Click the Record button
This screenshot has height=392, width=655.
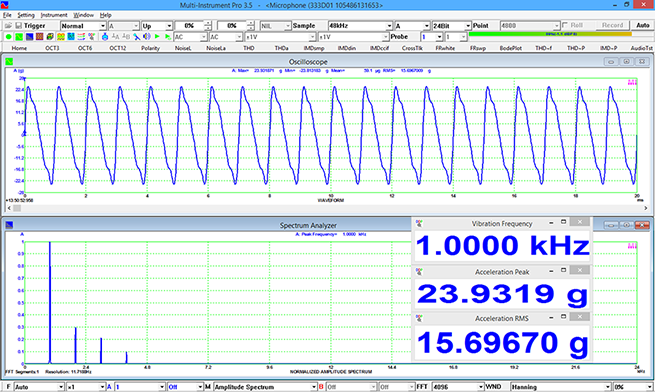tap(612, 25)
